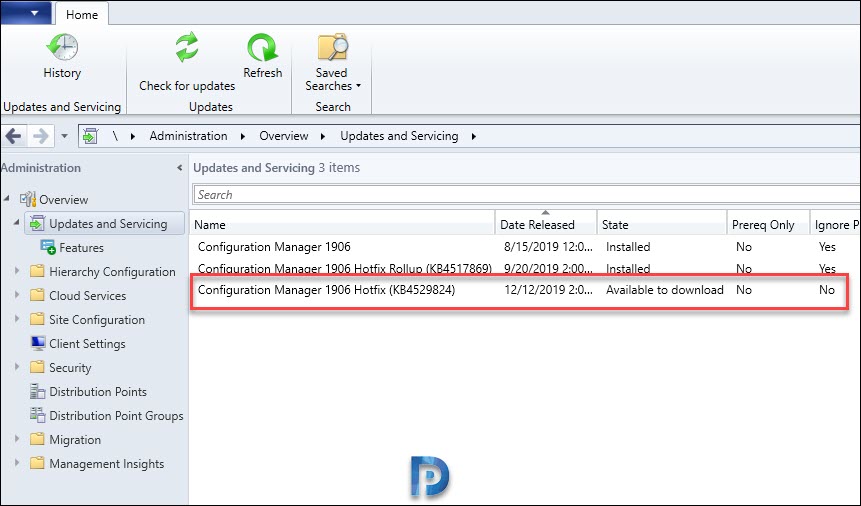The height and width of the screenshot is (506, 861).
Task: Sort by the Prereq Only column header
Action: (769, 224)
